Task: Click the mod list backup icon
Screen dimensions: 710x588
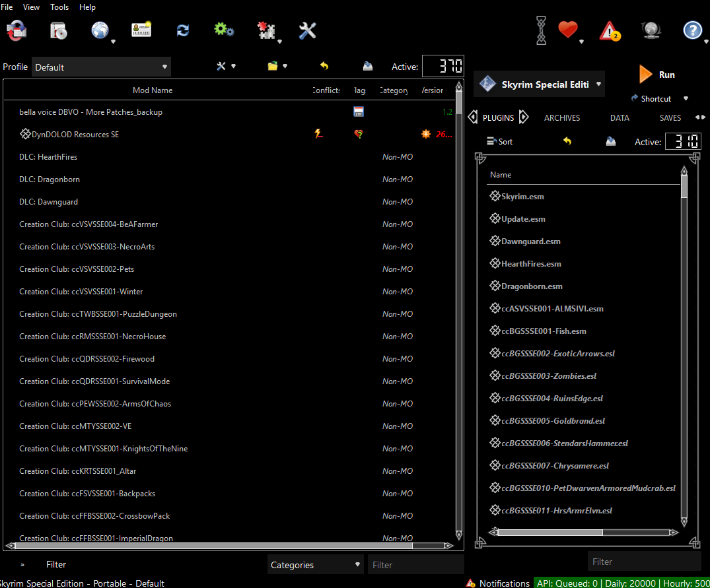Action: (368, 67)
